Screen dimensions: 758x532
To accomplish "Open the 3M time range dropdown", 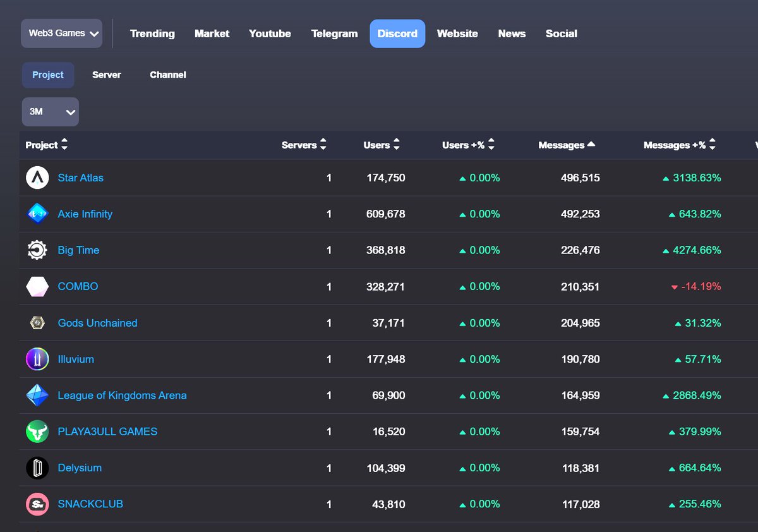I will click(x=51, y=112).
